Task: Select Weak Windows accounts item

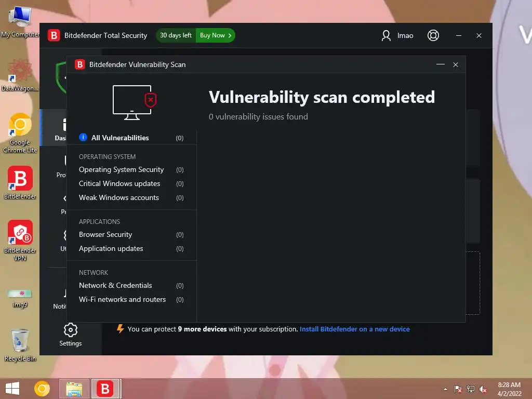Action: (131, 197)
